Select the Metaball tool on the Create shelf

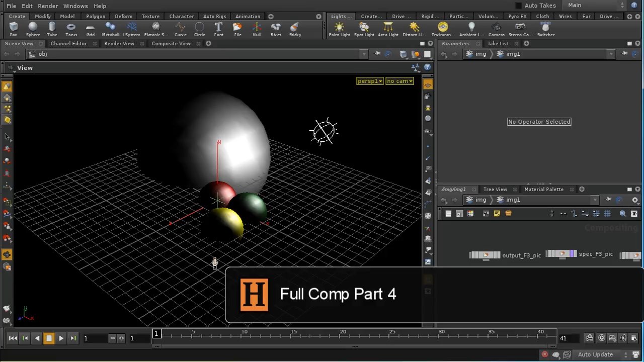point(110,29)
